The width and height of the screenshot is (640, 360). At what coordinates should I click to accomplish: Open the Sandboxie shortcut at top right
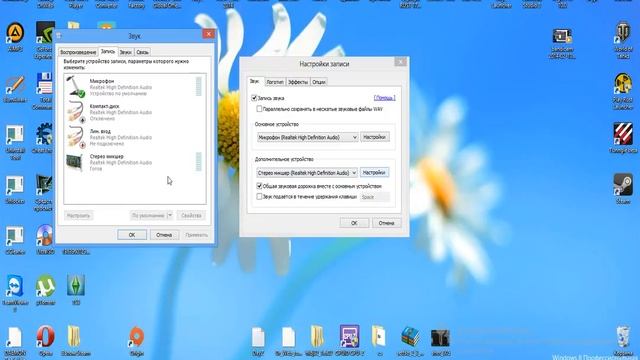click(562, 36)
